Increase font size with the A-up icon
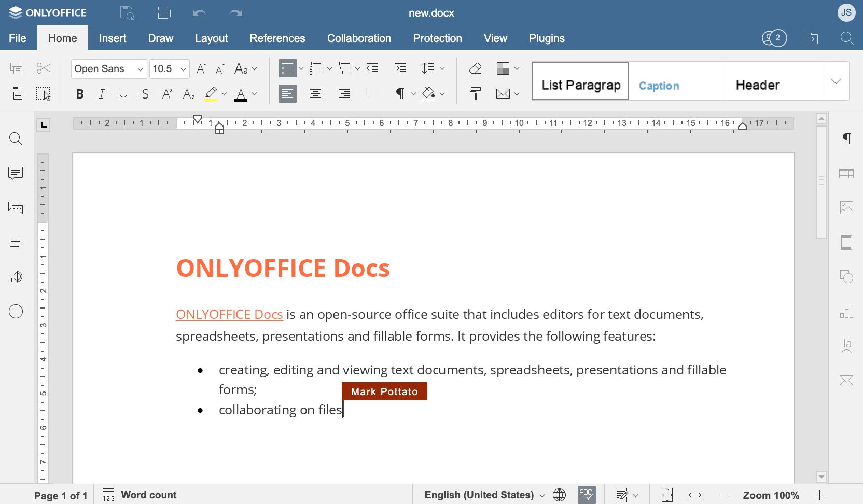 pos(201,68)
